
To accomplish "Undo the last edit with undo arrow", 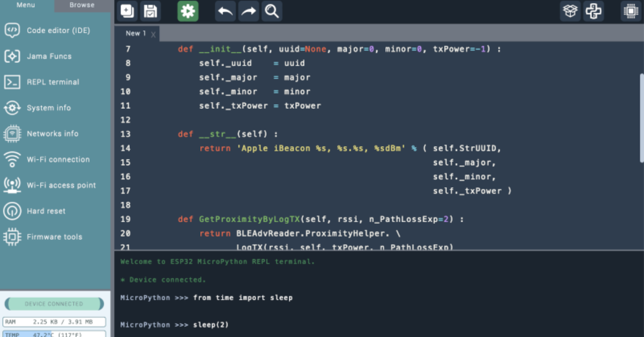I will 225,11.
